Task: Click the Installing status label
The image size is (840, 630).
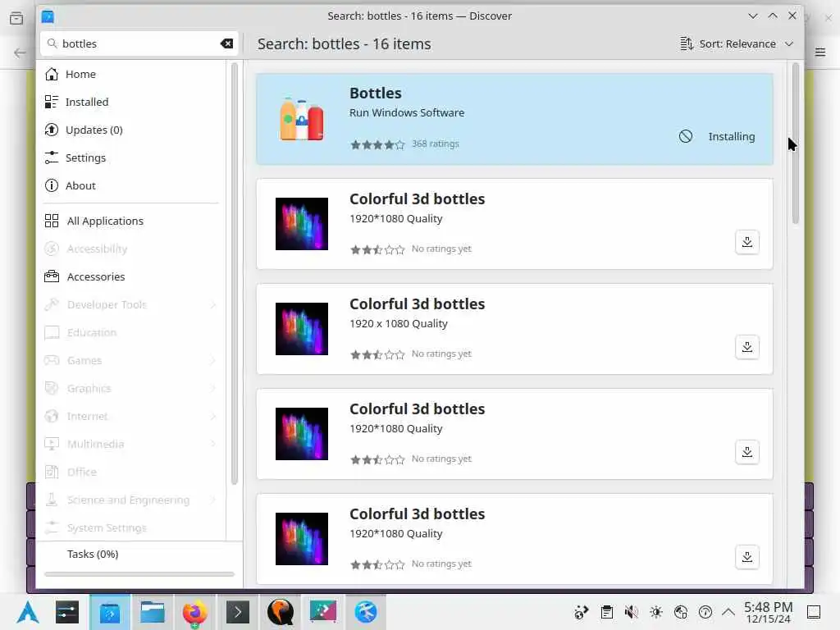Action: point(731,137)
